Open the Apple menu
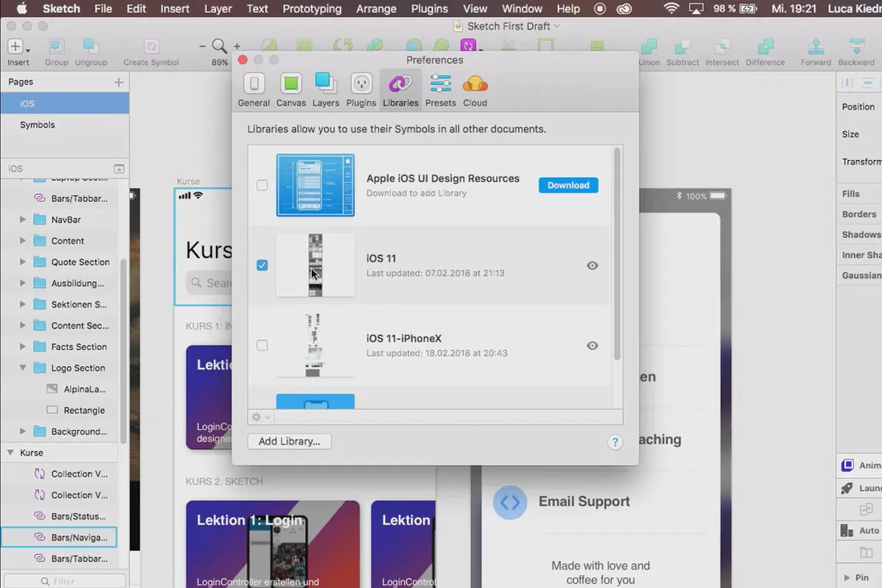 click(x=21, y=9)
